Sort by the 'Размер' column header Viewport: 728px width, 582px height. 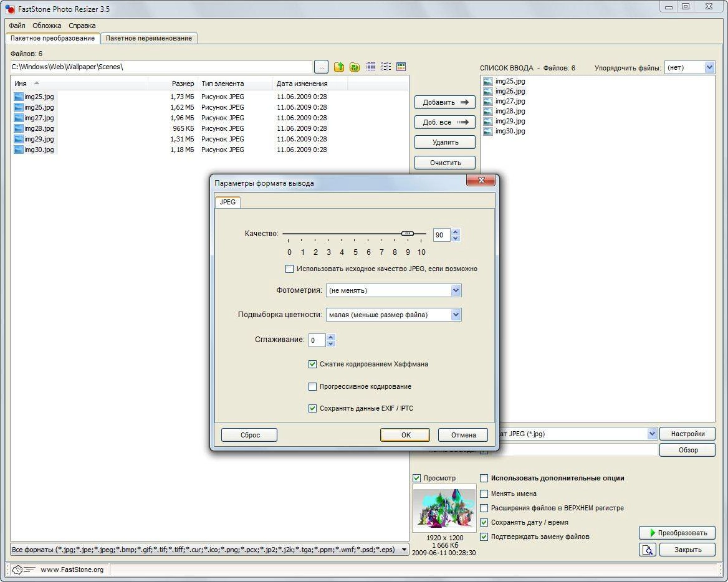(x=183, y=83)
